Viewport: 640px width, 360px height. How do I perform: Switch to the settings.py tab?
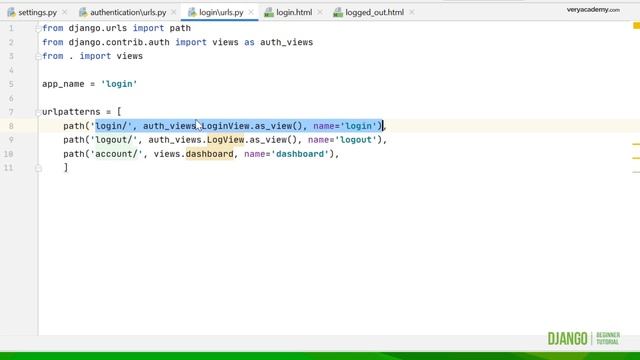pyautogui.click(x=37, y=13)
